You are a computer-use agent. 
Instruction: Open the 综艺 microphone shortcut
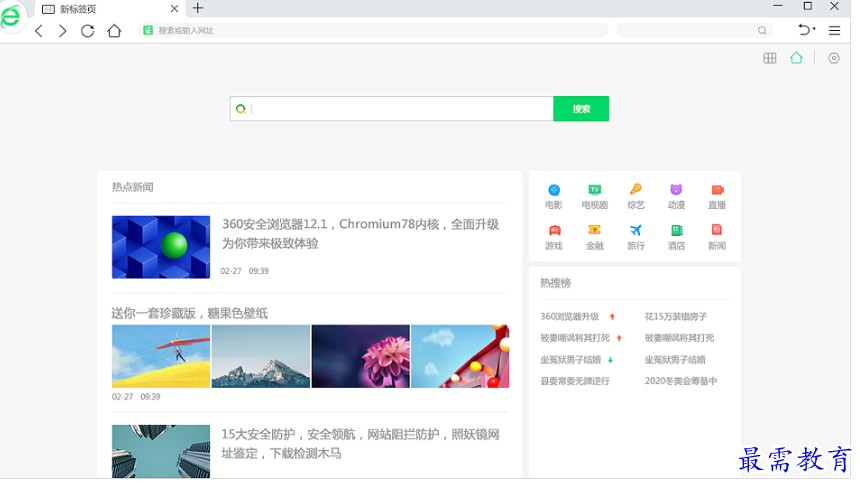pyautogui.click(x=636, y=197)
